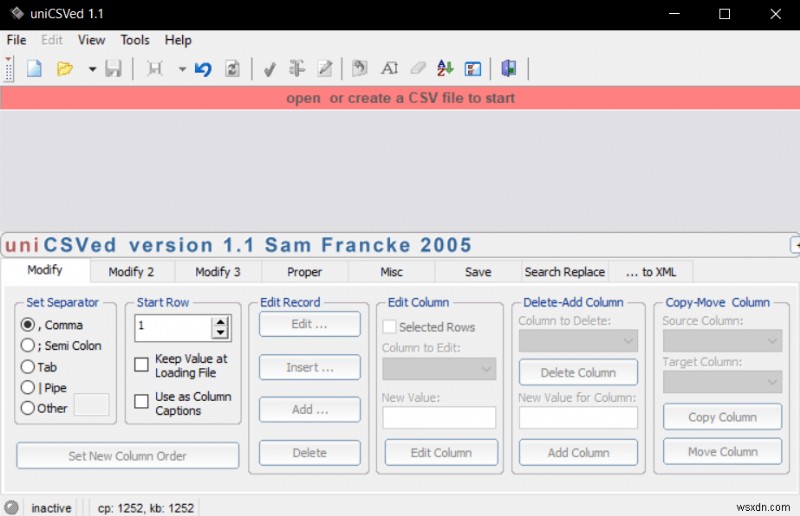The width and height of the screenshot is (800, 516).
Task: Click the split columns toolbar icon
Action: click(297, 68)
